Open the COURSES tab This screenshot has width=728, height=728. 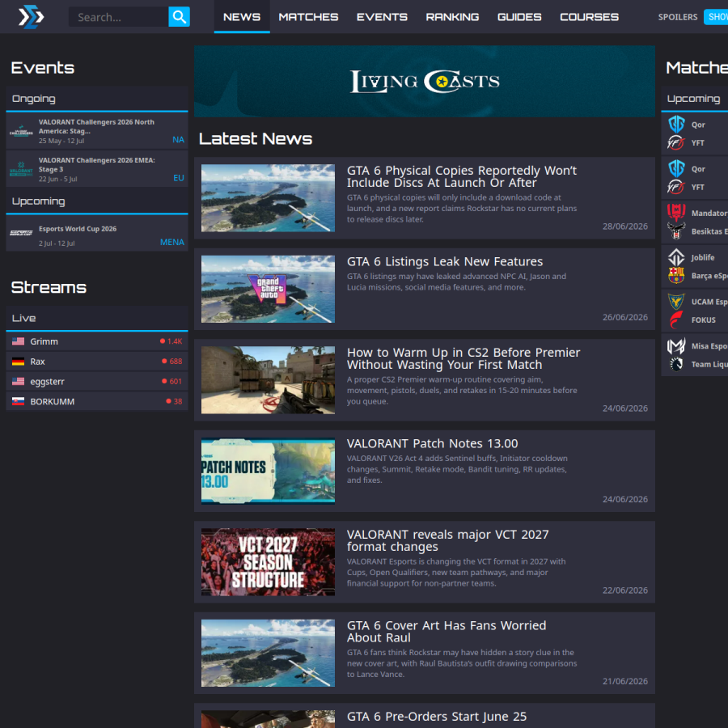click(589, 17)
